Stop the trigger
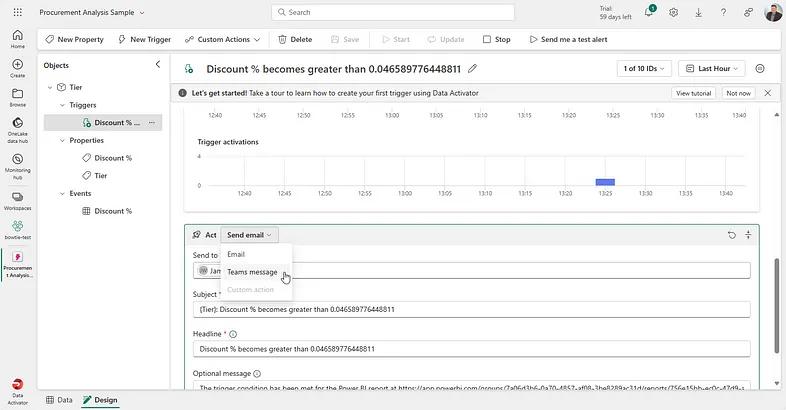The width and height of the screenshot is (786, 410). point(497,39)
